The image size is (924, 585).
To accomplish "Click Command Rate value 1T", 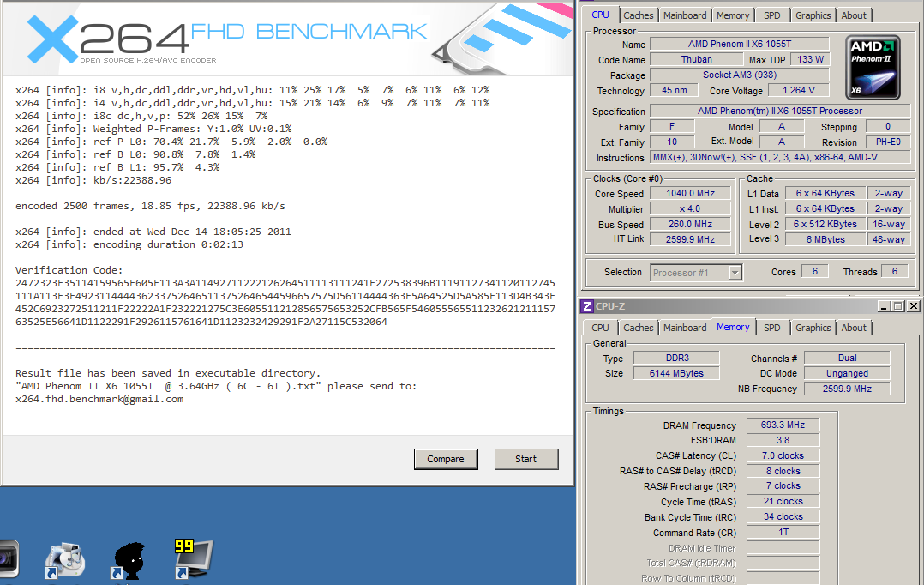I will 783,532.
